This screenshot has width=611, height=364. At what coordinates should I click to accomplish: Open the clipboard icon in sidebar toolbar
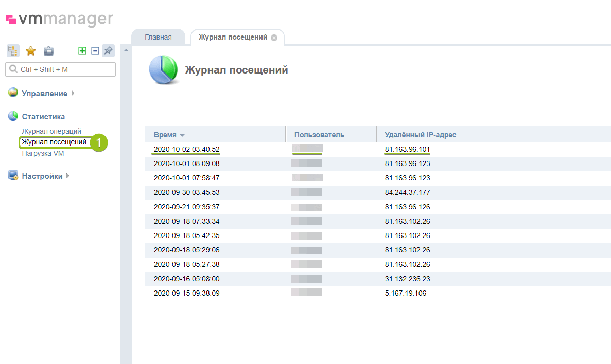pos(48,50)
